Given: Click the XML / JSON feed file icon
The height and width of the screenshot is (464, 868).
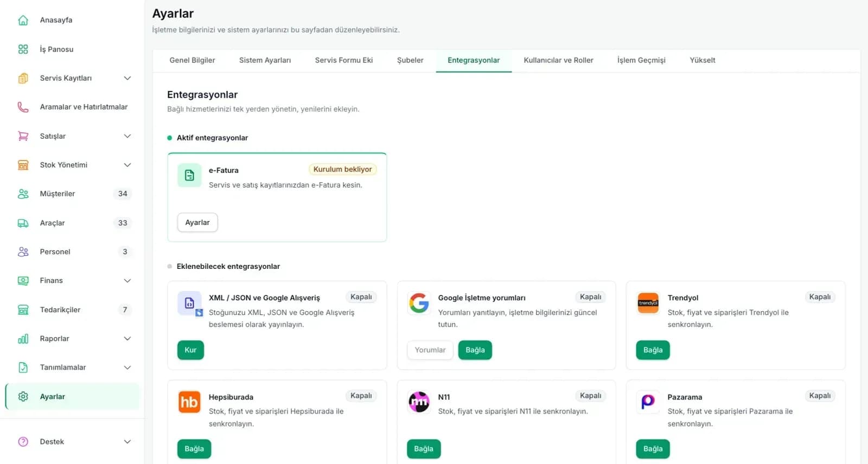Looking at the screenshot, I should point(190,304).
